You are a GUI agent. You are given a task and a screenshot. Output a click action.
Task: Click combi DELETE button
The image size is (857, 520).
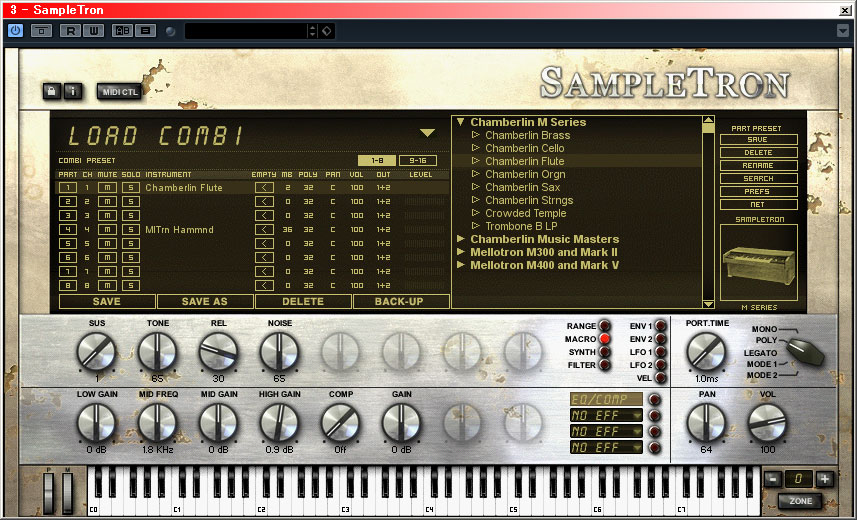click(303, 301)
